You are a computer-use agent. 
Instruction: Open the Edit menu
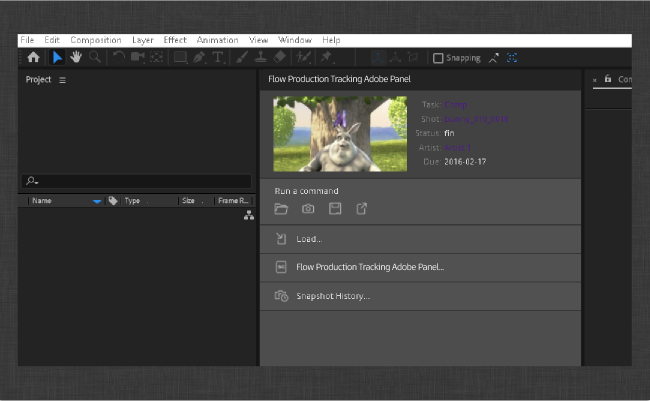pyautogui.click(x=52, y=40)
